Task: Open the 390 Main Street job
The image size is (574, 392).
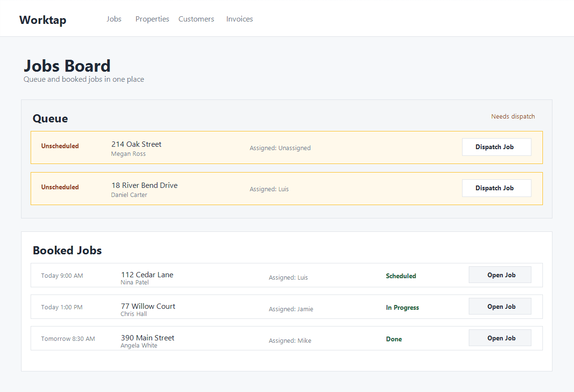Action: pos(500,338)
